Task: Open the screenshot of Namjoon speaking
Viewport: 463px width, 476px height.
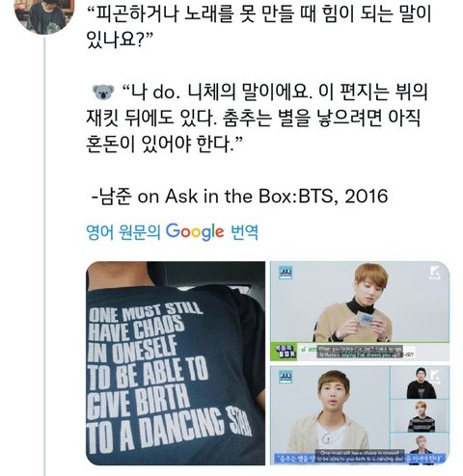Action: 360,415
